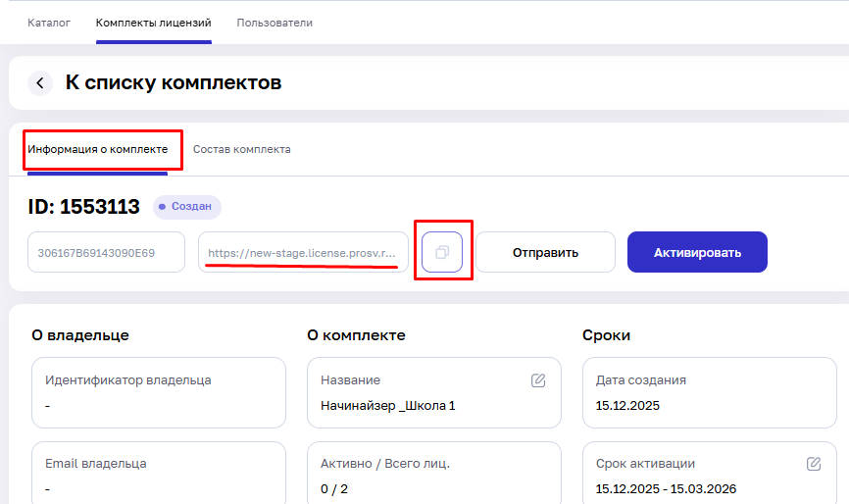The height and width of the screenshot is (504, 849).
Task: Switch to the Комплекты лицензий tab
Action: click(x=154, y=23)
